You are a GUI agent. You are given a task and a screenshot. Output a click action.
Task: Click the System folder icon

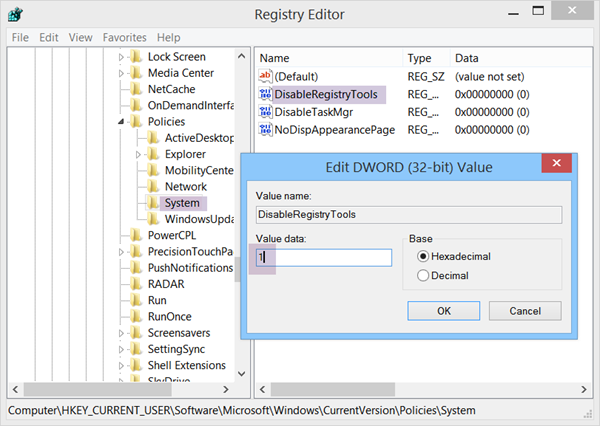[153, 203]
